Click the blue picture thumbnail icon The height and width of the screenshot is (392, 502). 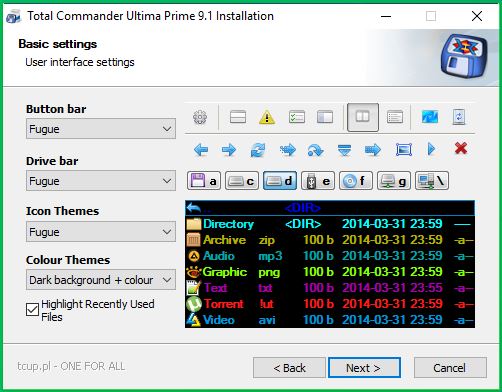430,117
